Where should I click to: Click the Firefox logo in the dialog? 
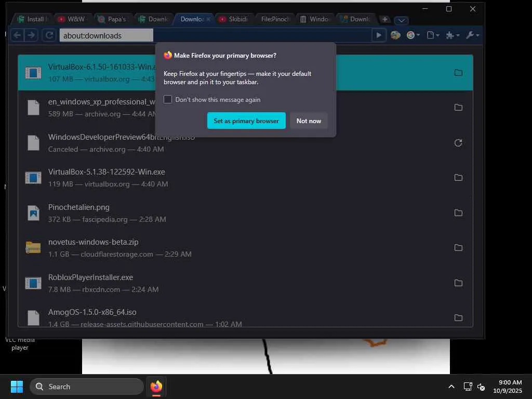point(168,55)
